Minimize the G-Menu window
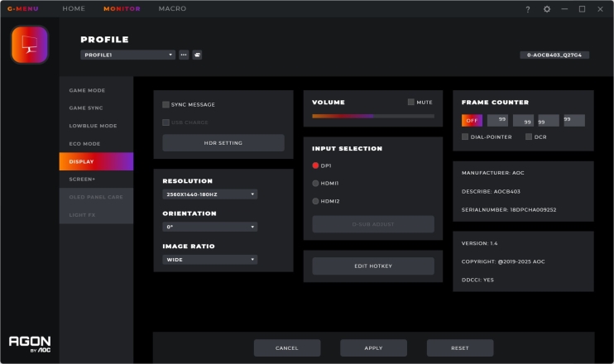Screen dimensions: 614x364 point(564,9)
